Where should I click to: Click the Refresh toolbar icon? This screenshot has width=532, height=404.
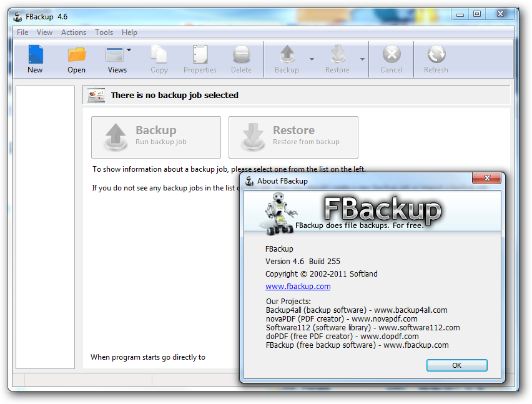[x=436, y=54]
